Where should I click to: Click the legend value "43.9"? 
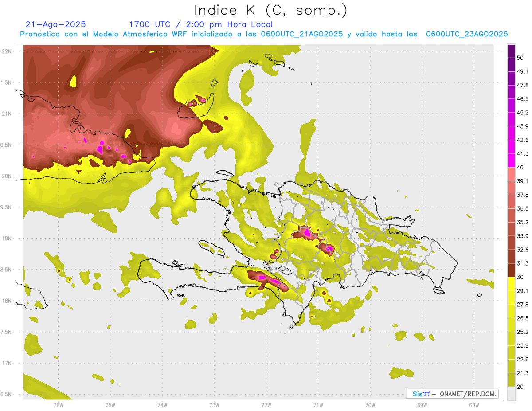click(523, 126)
